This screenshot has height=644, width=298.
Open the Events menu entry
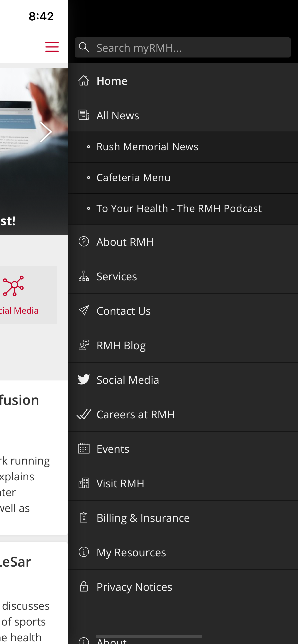[183, 449]
